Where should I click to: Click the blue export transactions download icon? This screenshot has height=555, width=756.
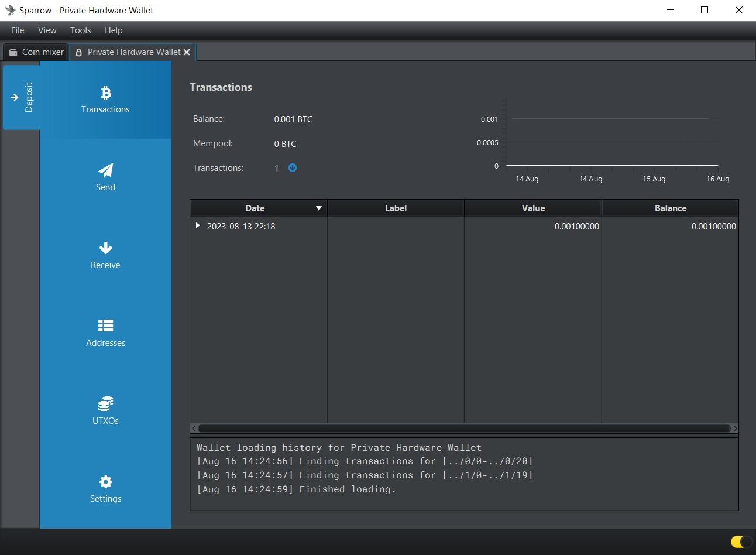(293, 168)
